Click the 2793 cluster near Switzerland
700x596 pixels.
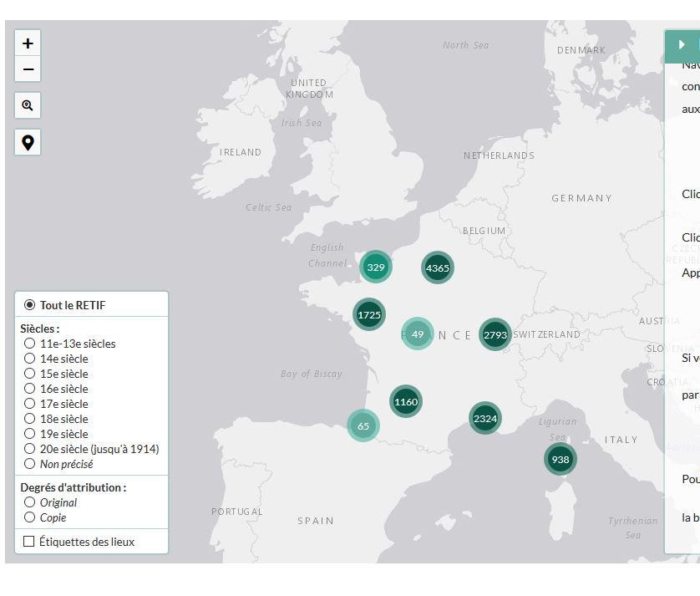[495, 334]
